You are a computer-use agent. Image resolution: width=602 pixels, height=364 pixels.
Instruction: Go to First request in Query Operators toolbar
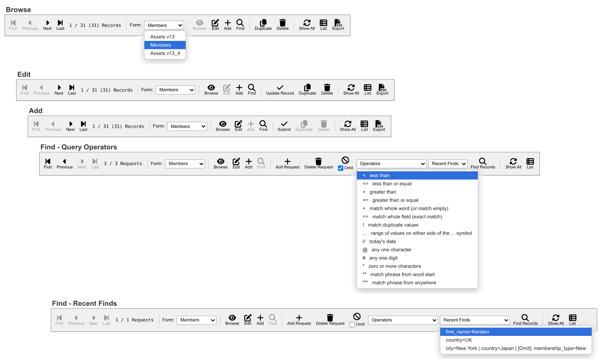click(x=48, y=164)
